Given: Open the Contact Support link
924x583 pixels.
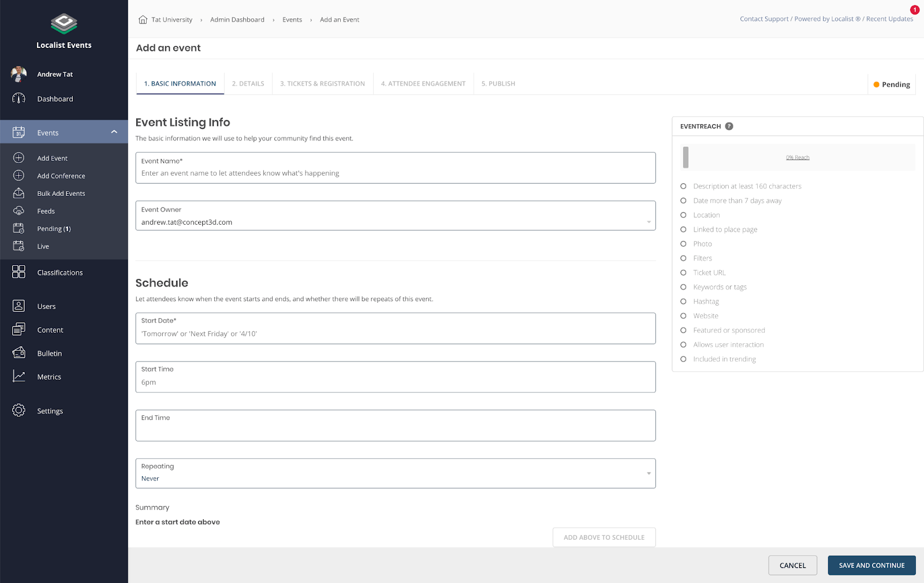Looking at the screenshot, I should 764,19.
